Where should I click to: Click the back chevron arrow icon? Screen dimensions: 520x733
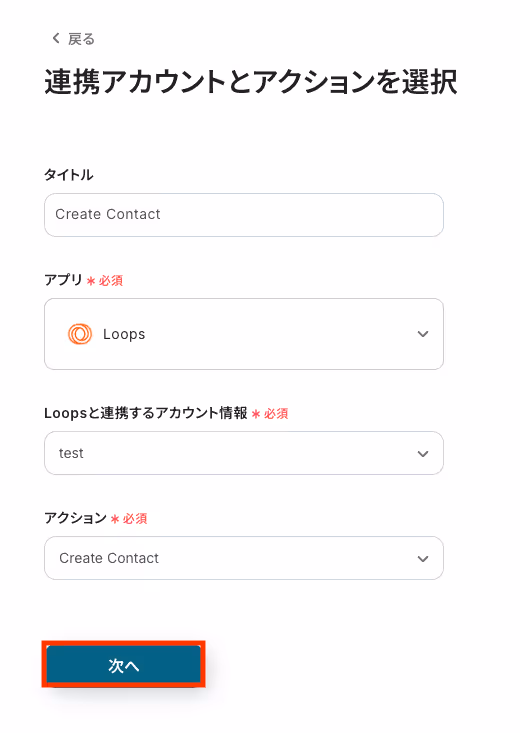[x=56, y=38]
